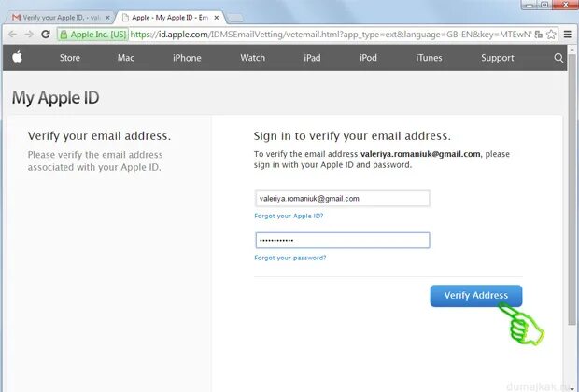The width and height of the screenshot is (579, 392).
Task: Open iPod in the Apple navigation
Action: coord(368,58)
